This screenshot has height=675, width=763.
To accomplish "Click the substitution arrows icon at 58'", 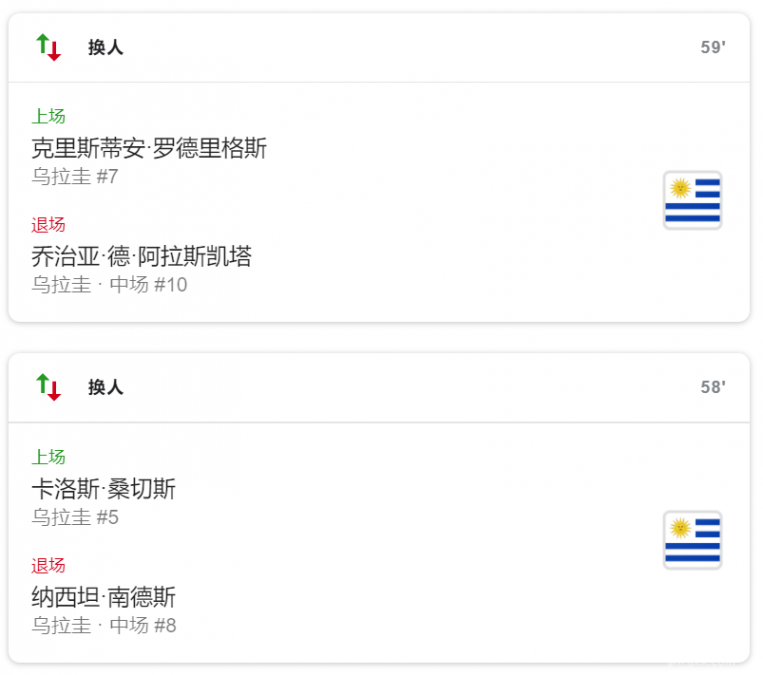I will tap(48, 387).
